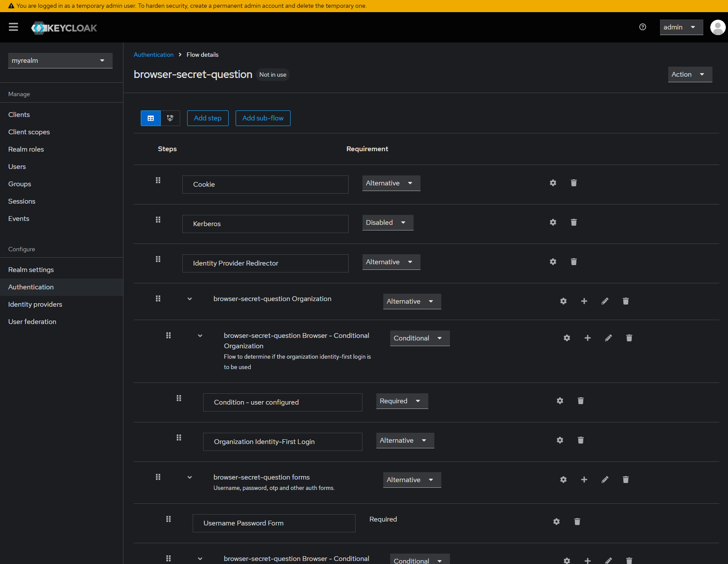Open Identity providers in sidebar

[x=61, y=305]
